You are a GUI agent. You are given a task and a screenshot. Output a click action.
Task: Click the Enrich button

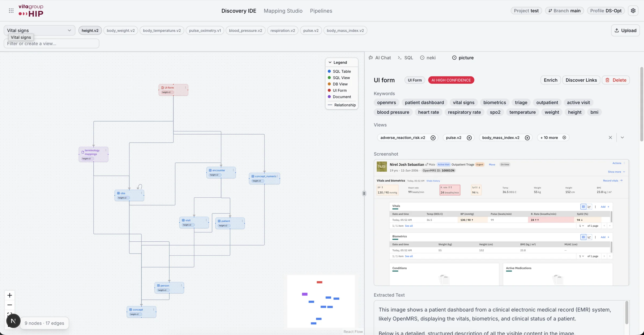pos(550,80)
